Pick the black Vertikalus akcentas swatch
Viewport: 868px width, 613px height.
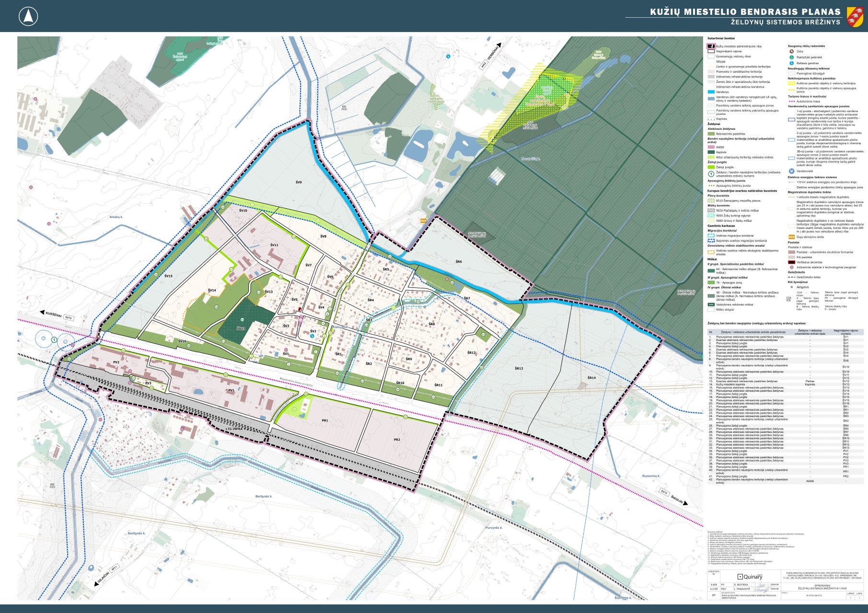coord(791,262)
